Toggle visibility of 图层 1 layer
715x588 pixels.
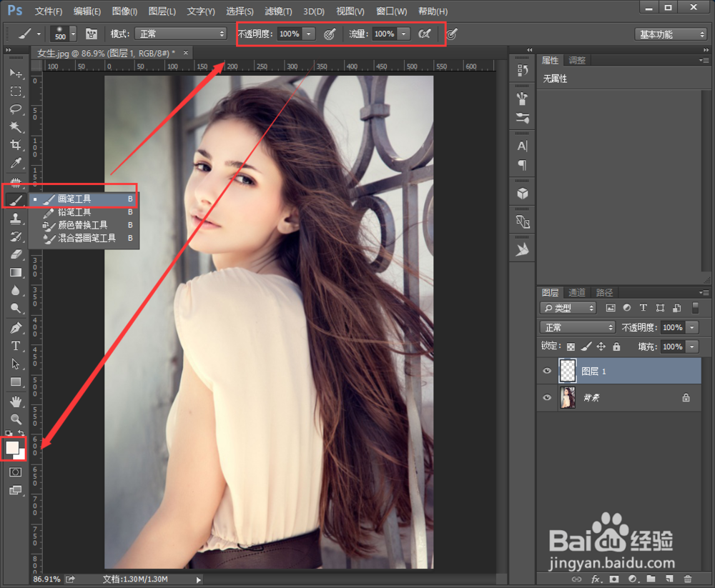547,371
